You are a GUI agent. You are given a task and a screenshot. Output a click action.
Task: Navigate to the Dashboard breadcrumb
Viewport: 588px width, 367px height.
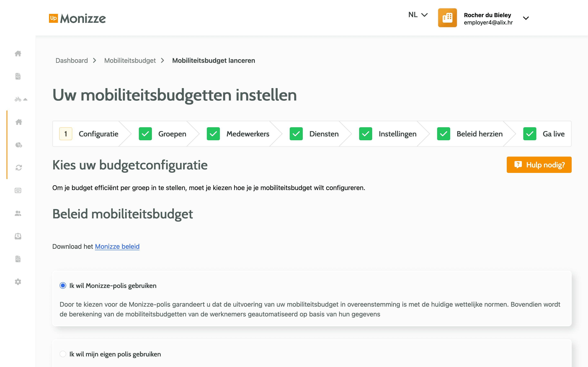[x=72, y=60]
